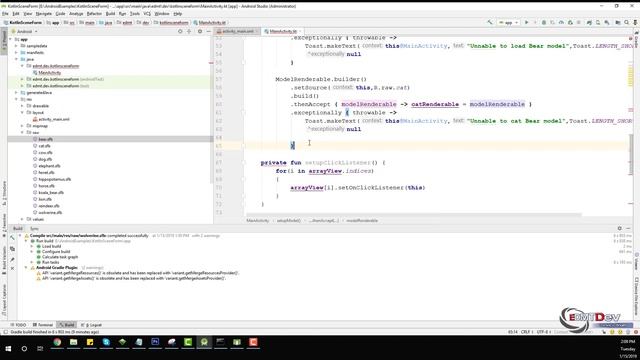Switch to activity_main.xml editor tab
This screenshot has height=360, width=640.
point(237,31)
